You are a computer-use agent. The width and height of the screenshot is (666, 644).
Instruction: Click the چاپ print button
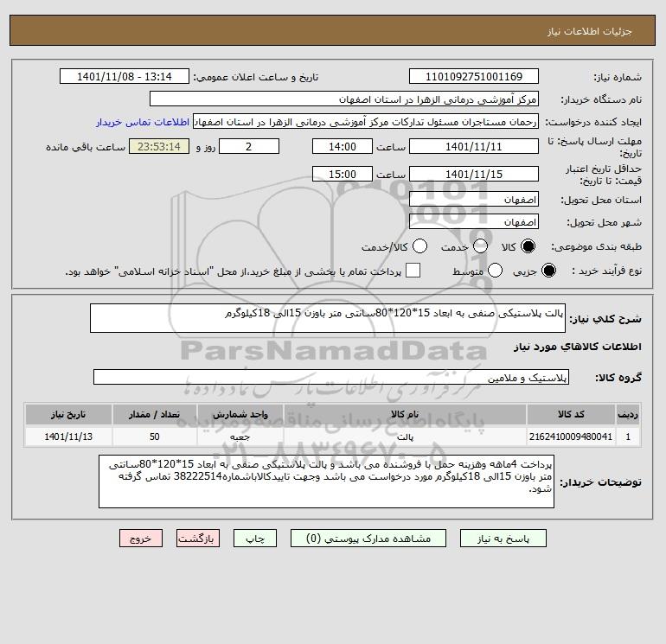(255, 539)
